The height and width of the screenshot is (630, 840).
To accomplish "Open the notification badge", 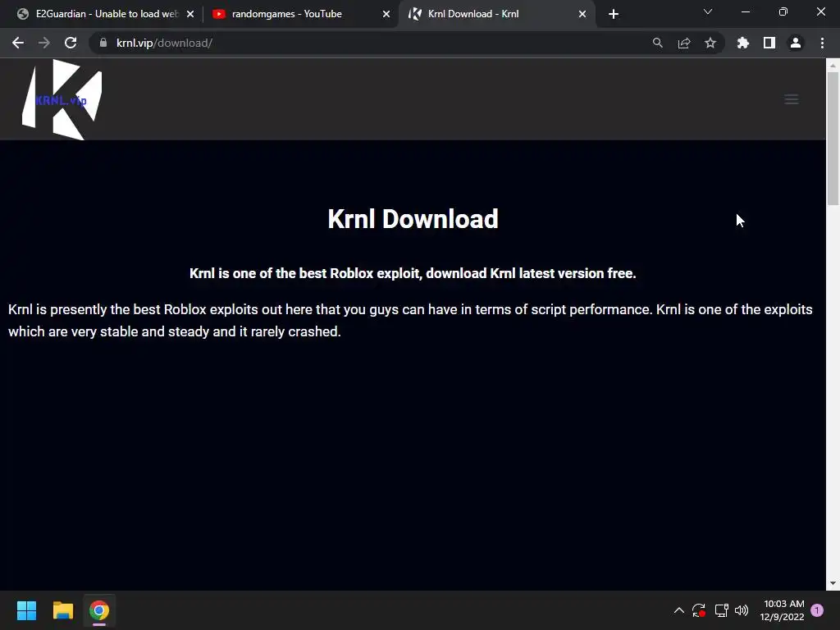I will (x=817, y=609).
